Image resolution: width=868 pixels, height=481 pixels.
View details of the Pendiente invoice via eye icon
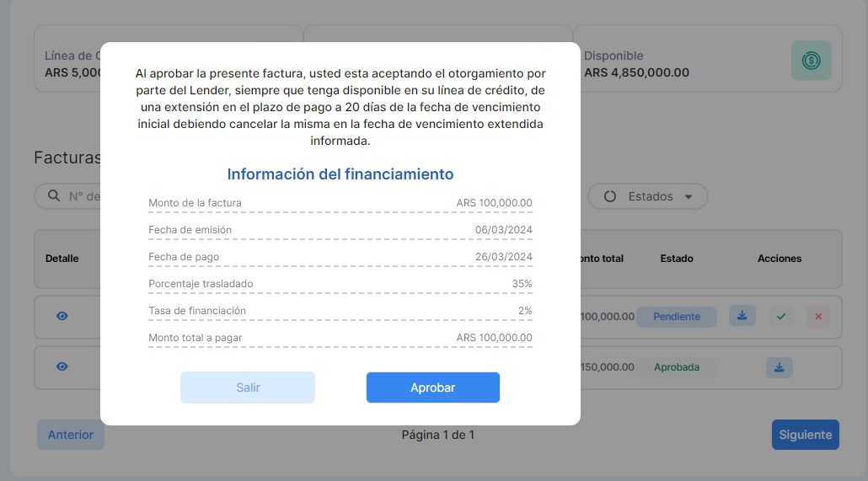click(x=62, y=316)
